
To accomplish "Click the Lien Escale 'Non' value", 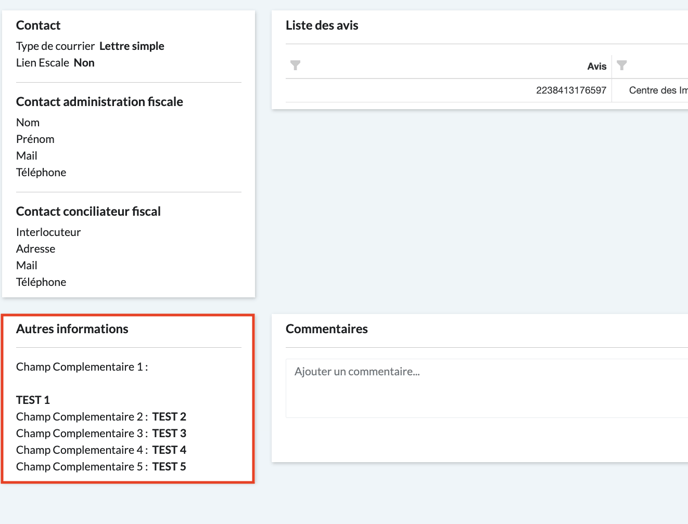I will 84,62.
